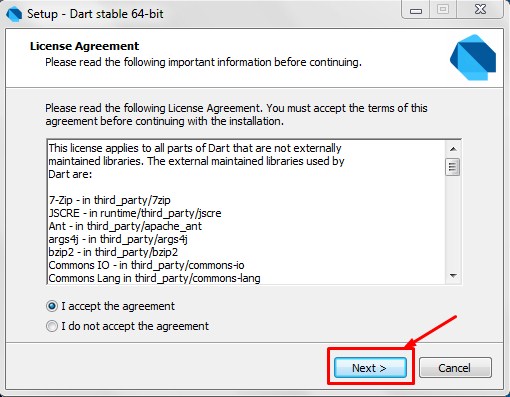The image size is (510, 397).
Task: Close the Setup window
Action: pyautogui.click(x=480, y=10)
